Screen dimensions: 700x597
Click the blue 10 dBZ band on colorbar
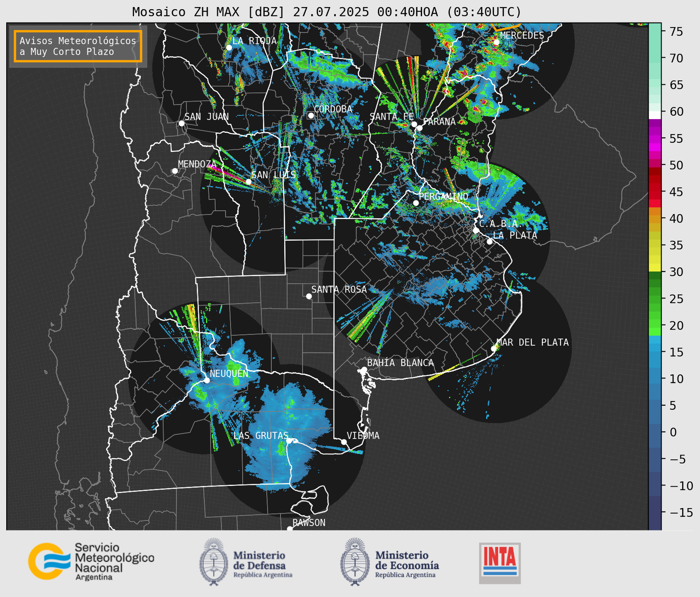tap(655, 379)
